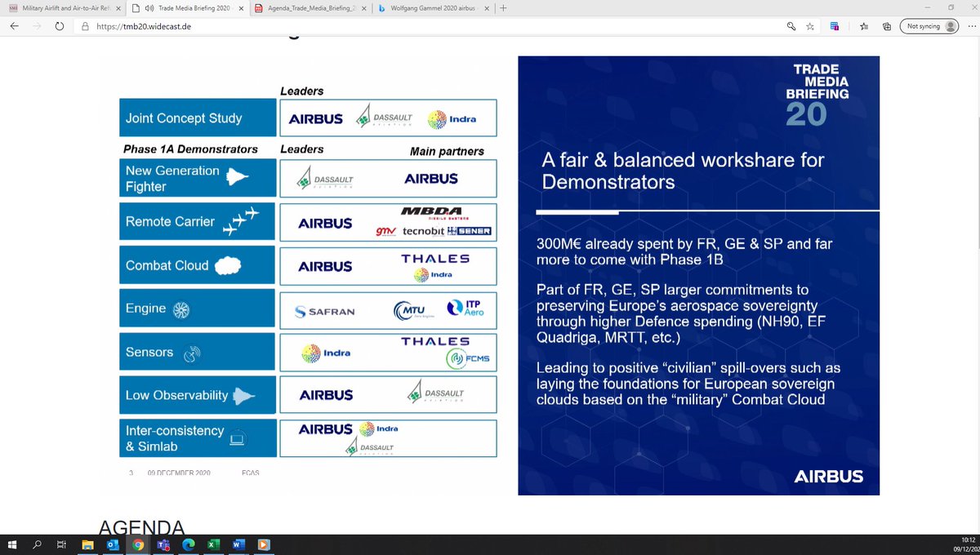The height and width of the screenshot is (555, 980).
Task: Close the Trade Media Briefing 2020 tab
Action: pos(241,8)
